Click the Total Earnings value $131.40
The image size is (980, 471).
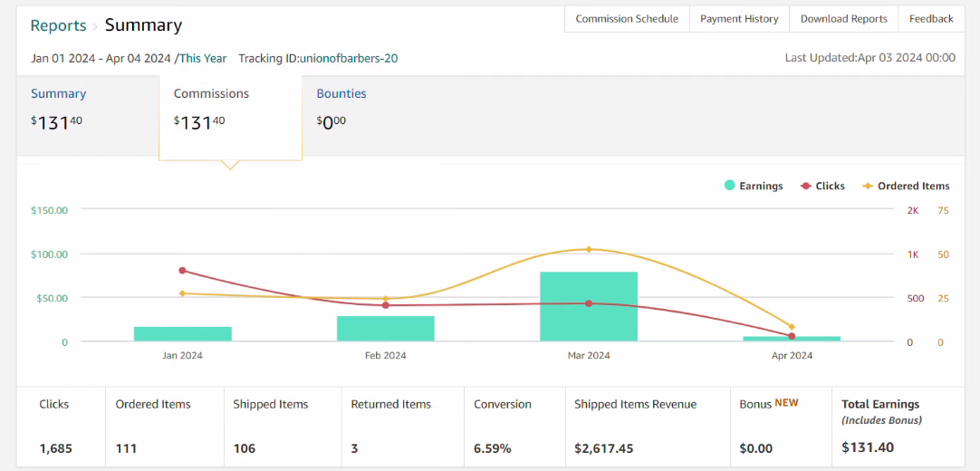point(868,447)
